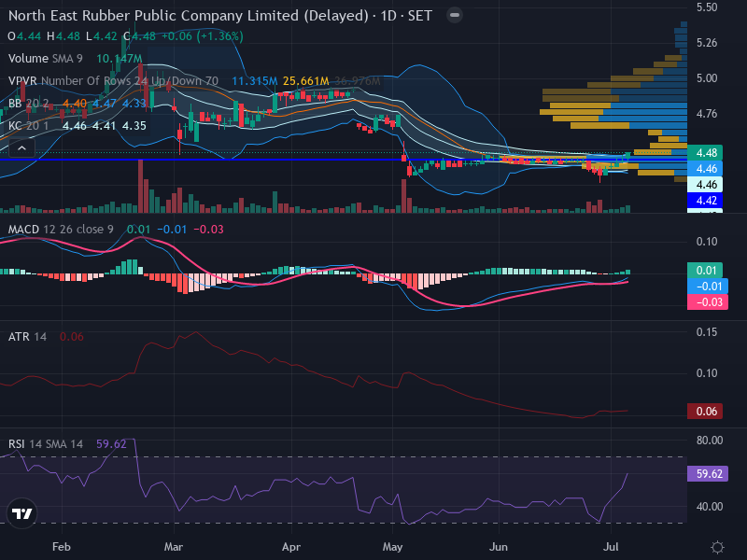Open chart settings gear icon
Viewport: 747px width, 560px height.
(717, 547)
